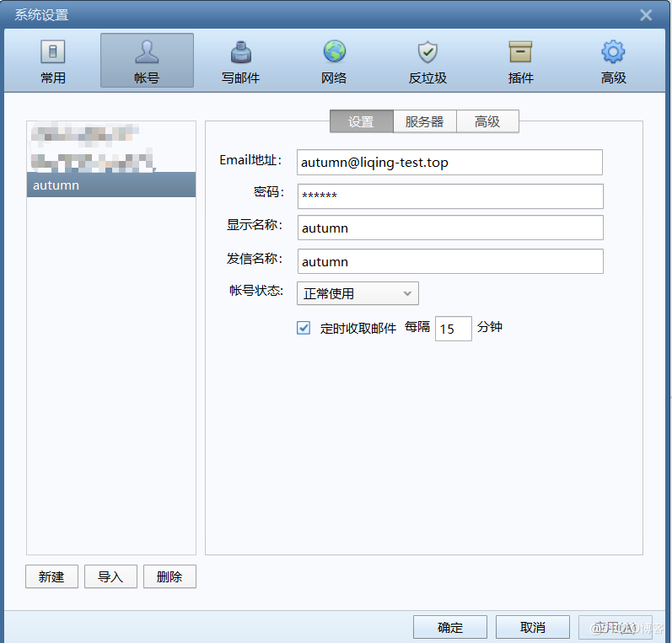Click the 发信名称 input field

tap(450, 261)
